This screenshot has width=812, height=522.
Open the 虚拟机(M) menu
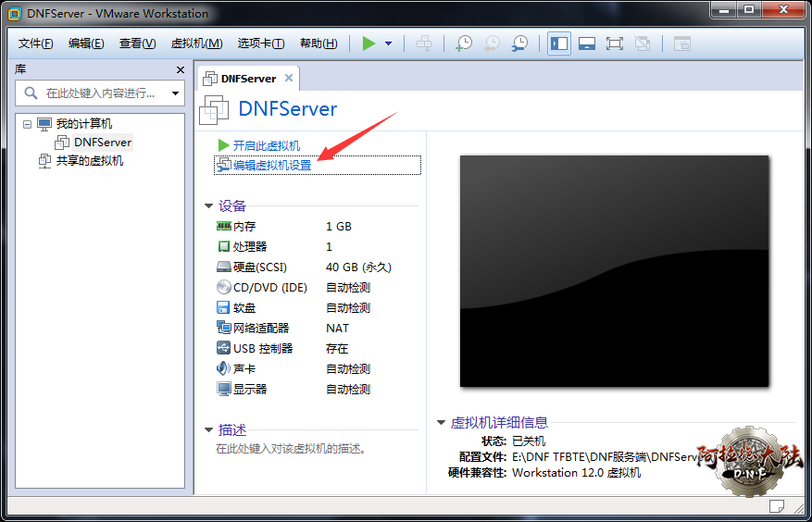pos(196,43)
